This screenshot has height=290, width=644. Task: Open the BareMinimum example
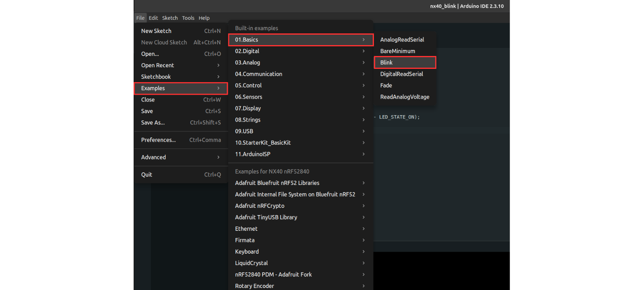point(405,51)
